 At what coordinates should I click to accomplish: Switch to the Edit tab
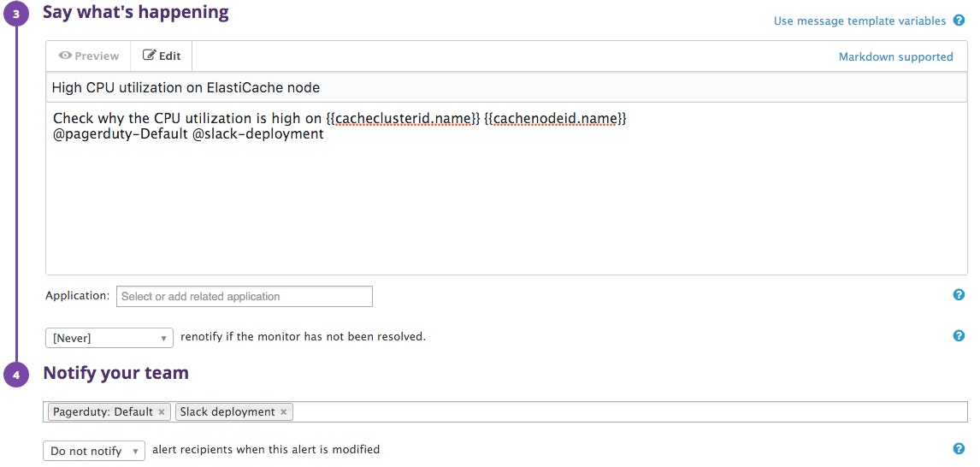(162, 56)
